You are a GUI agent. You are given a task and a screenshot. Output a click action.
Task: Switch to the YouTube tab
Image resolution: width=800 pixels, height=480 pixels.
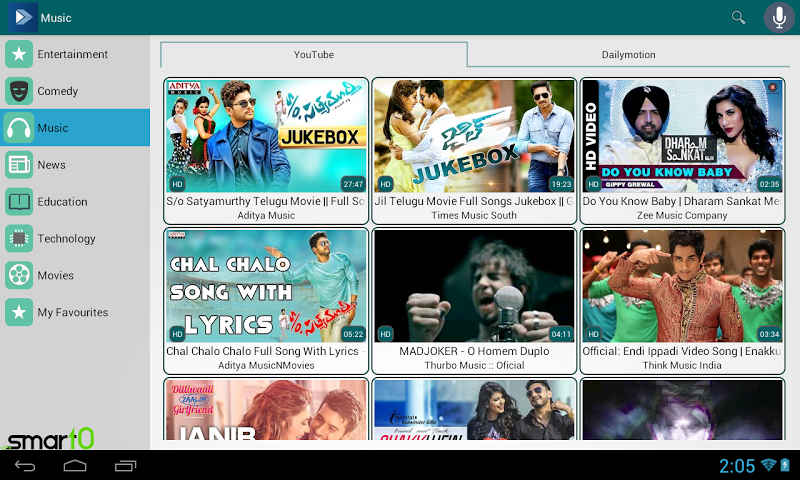(314, 55)
